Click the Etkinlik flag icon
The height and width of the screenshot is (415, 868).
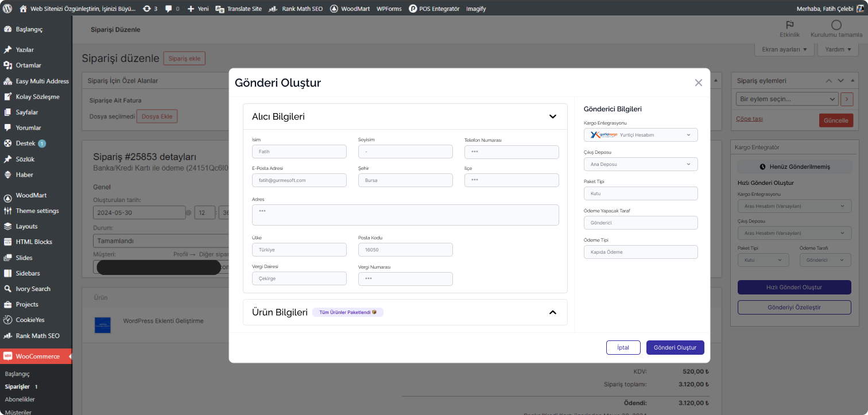click(x=790, y=25)
